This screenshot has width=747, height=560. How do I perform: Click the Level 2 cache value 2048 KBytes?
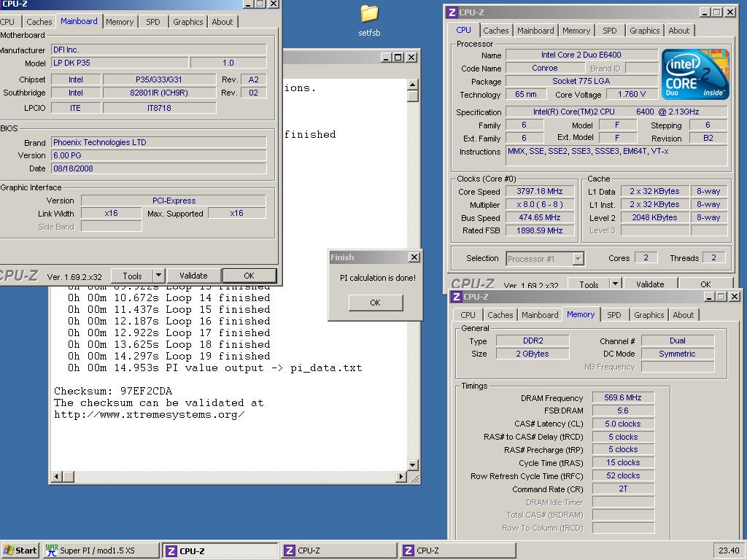tap(654, 217)
